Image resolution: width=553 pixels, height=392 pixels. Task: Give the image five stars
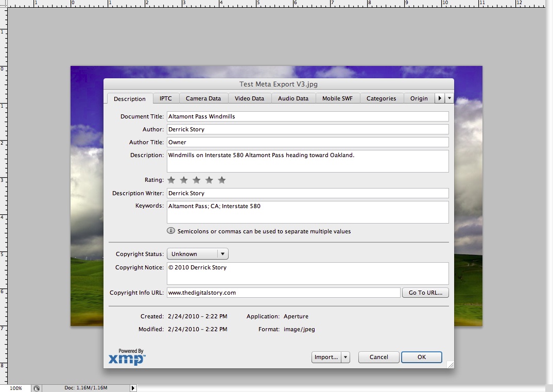tap(222, 180)
